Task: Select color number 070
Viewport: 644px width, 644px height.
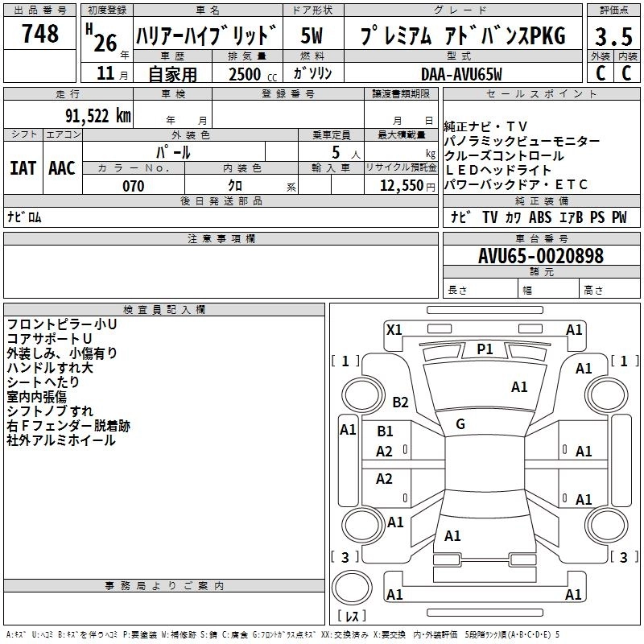Action: (134, 186)
